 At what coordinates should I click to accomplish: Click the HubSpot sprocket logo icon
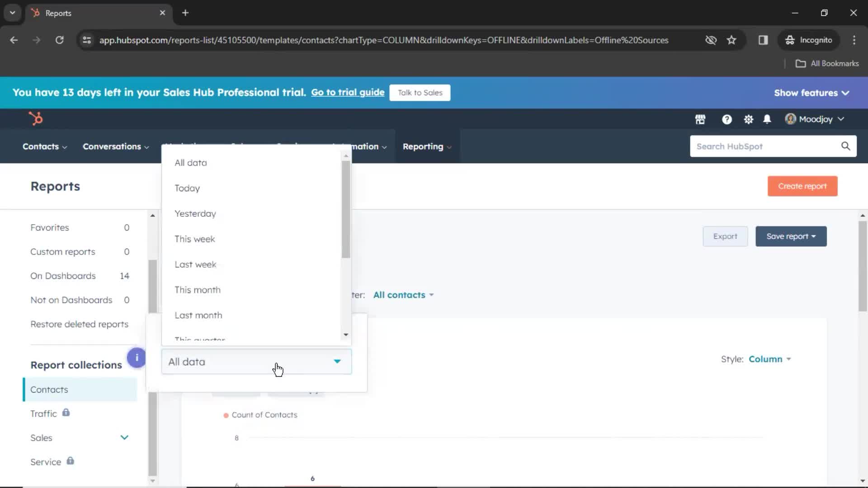click(x=36, y=118)
